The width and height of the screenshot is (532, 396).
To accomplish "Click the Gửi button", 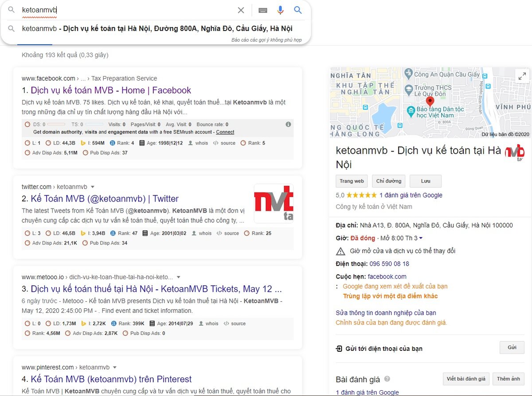I will pyautogui.click(x=512, y=348).
